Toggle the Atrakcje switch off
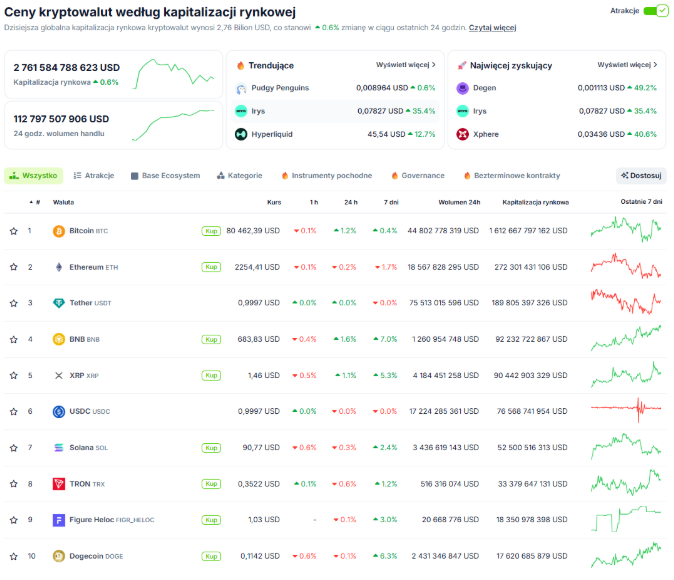The height and width of the screenshot is (580, 674). [655, 11]
